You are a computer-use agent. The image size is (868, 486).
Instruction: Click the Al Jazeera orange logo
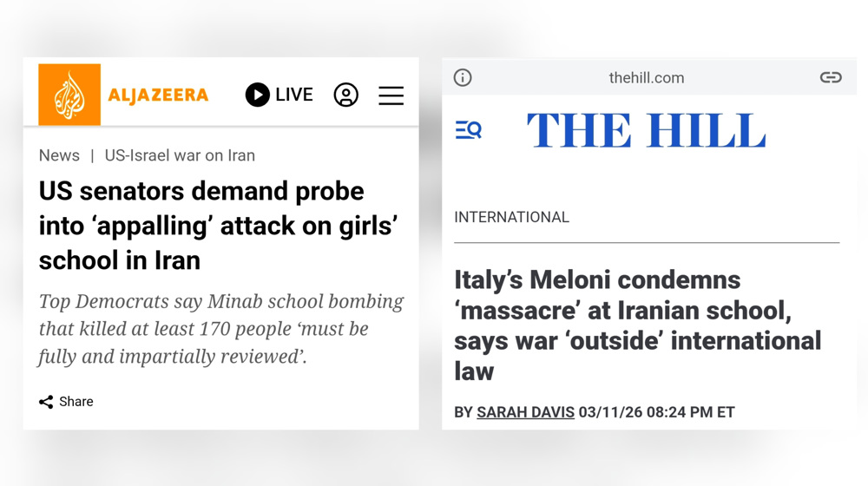pos(69,95)
